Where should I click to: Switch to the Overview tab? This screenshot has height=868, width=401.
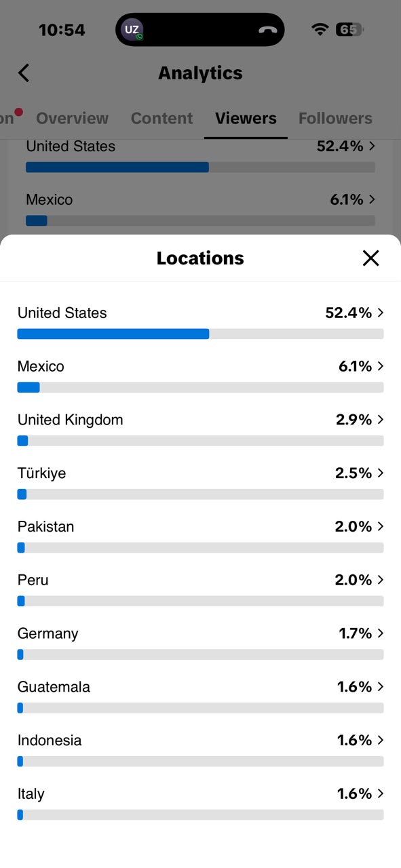click(72, 118)
